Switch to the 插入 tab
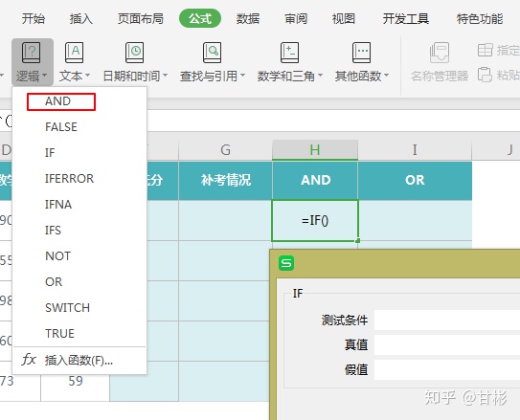 click(80, 18)
